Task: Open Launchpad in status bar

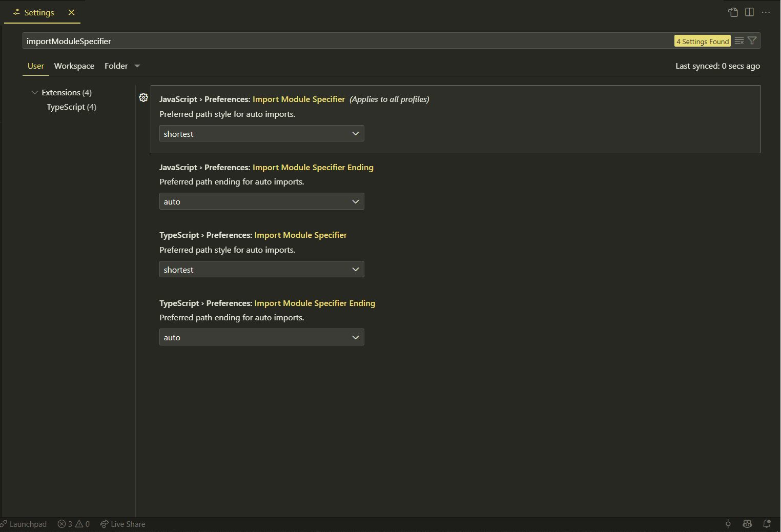Action: 24,524
